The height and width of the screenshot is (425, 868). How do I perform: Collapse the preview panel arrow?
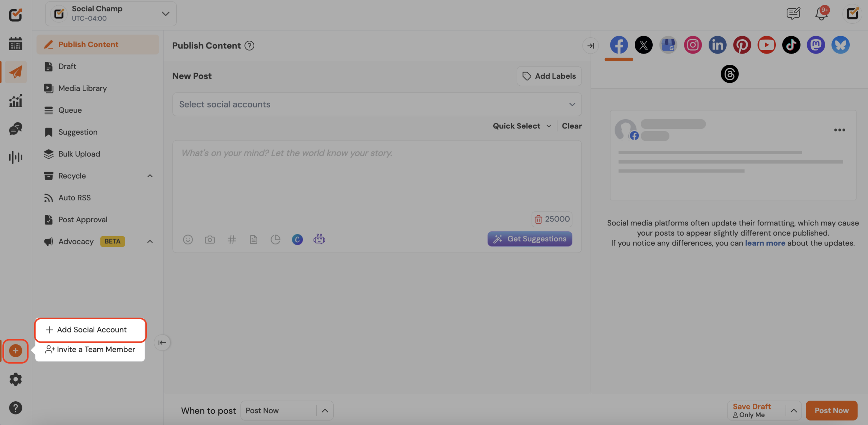[x=591, y=46]
